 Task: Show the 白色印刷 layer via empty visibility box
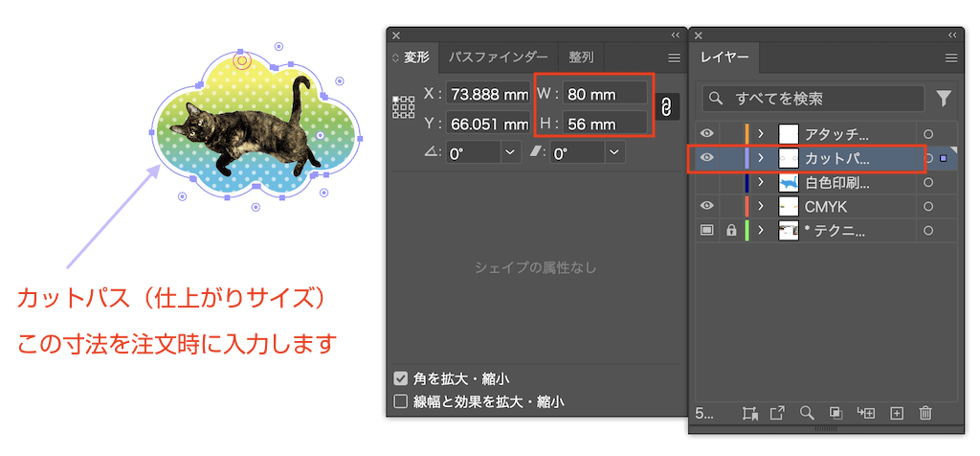pos(707,183)
